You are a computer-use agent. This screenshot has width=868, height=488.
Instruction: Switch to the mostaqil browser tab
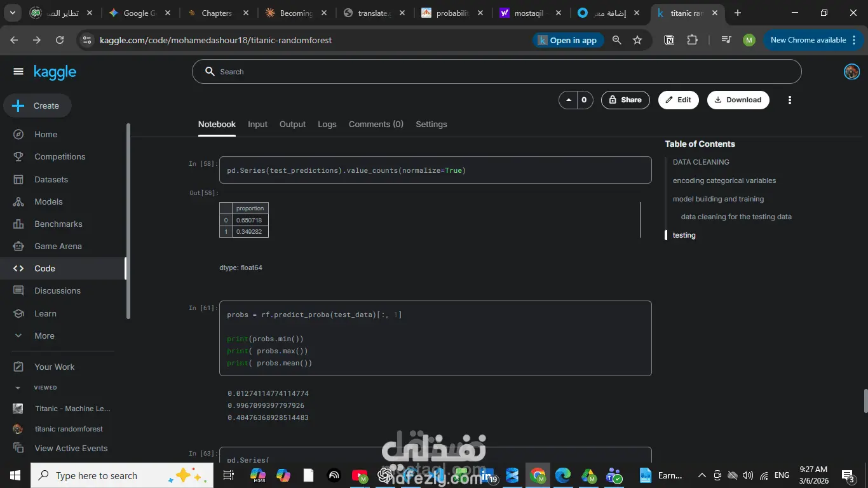tap(531, 13)
